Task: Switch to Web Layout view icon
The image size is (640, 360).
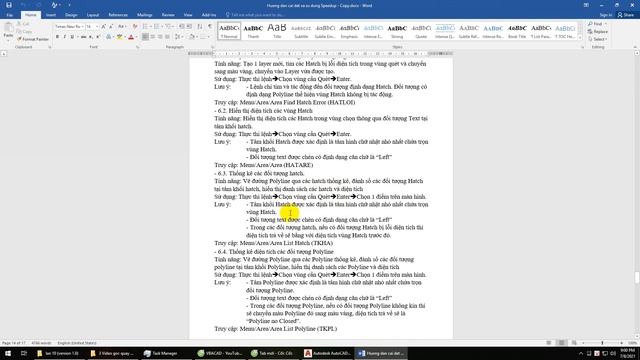Action: (x=574, y=343)
